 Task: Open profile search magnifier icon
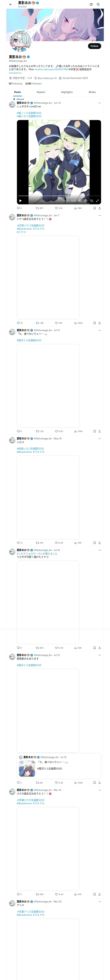[x=98, y=5]
